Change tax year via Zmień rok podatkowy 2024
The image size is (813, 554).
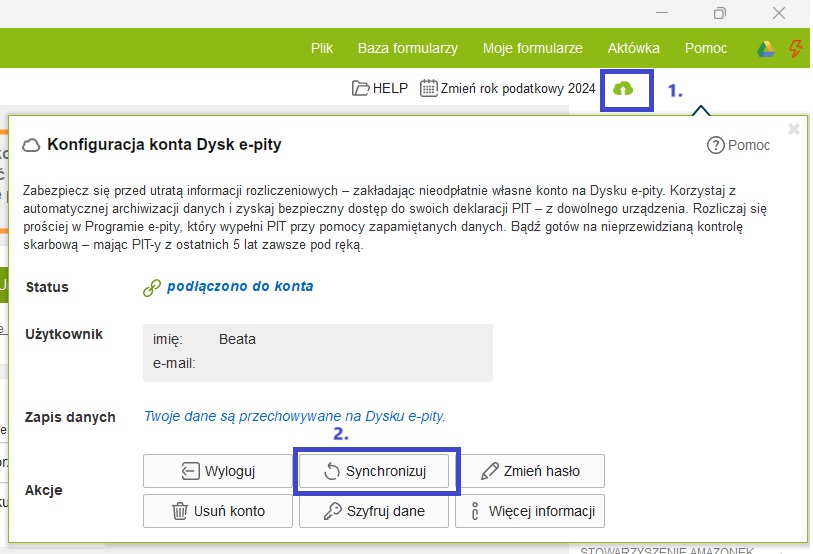point(507,88)
